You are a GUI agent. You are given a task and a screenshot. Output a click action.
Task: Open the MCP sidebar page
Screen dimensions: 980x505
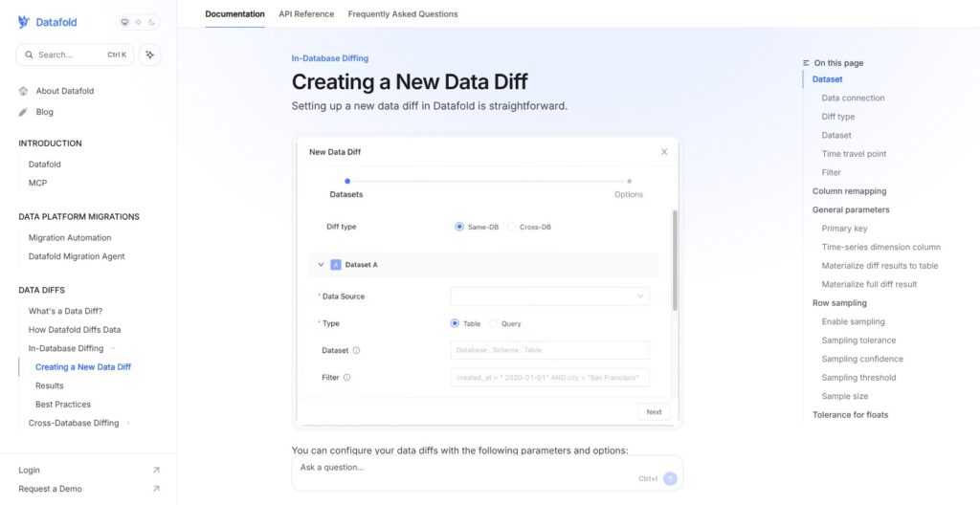tap(37, 183)
